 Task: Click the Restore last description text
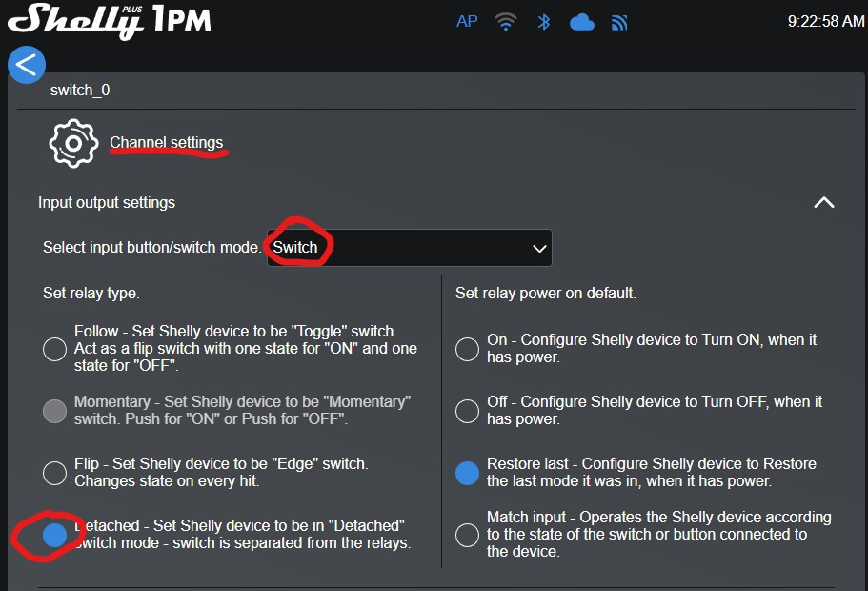pyautogui.click(x=652, y=473)
